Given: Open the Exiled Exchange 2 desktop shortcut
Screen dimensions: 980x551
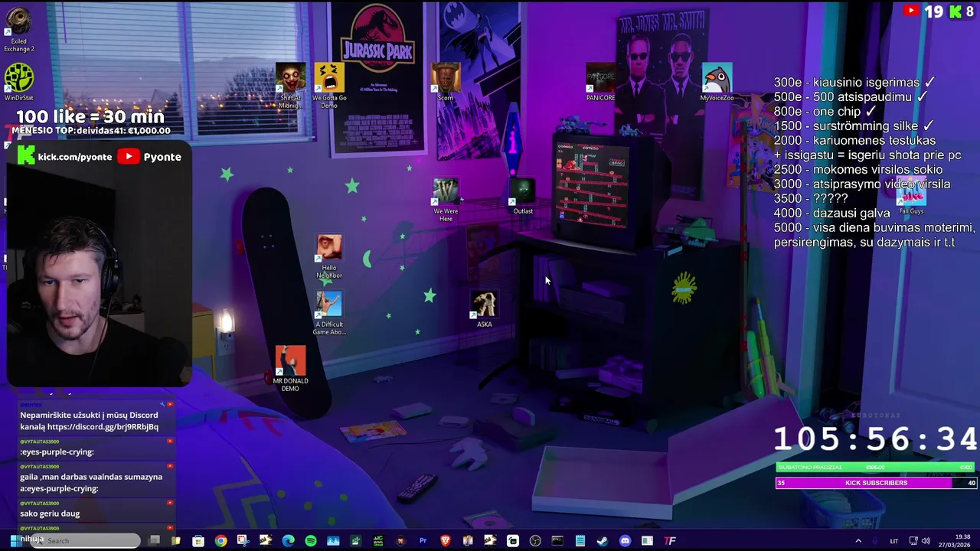Looking at the screenshot, I should pos(18,31).
